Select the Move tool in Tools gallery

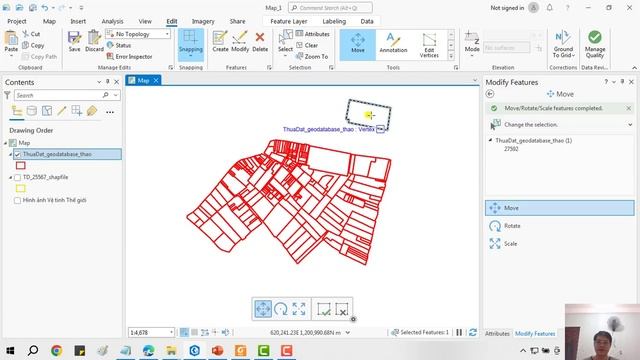pos(358,44)
